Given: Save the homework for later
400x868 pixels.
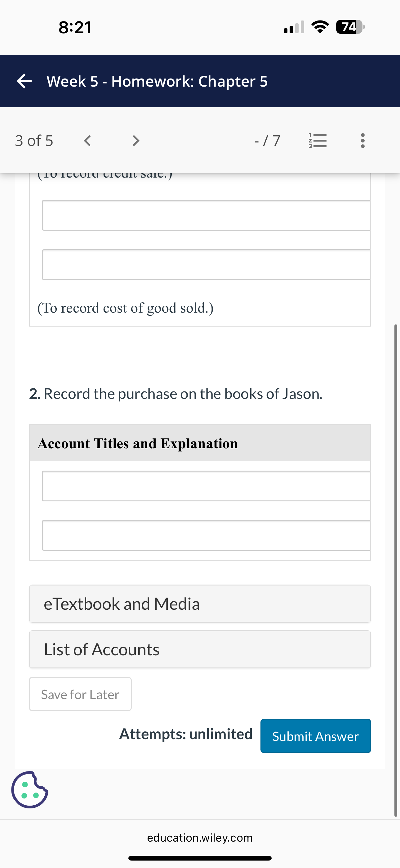Looking at the screenshot, I should tap(80, 694).
